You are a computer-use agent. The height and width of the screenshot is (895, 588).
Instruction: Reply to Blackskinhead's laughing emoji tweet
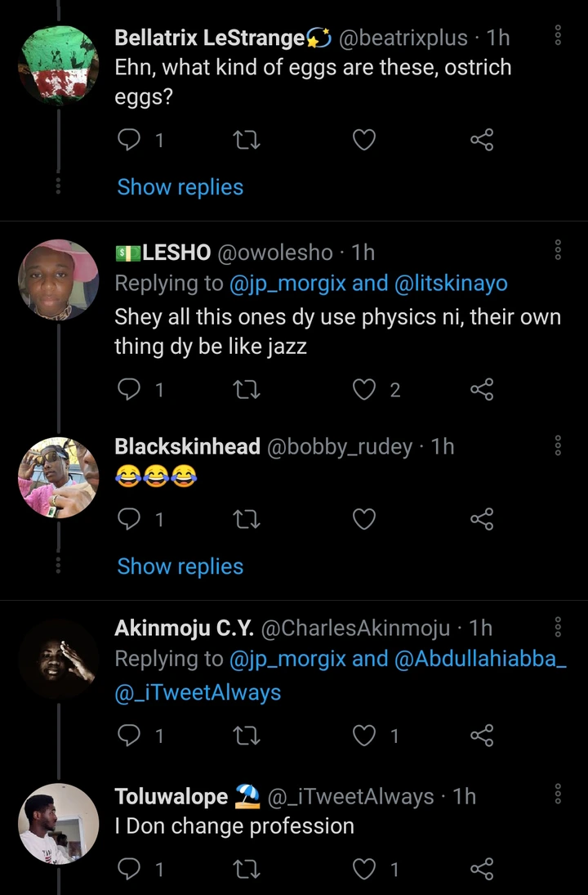(x=129, y=519)
